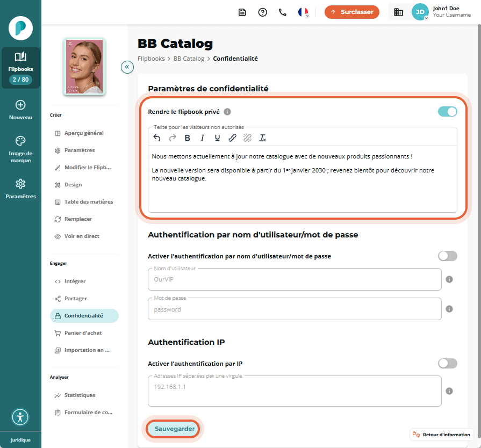This screenshot has width=481, height=448.
Task: Toggle italic formatting
Action: [x=203, y=138]
